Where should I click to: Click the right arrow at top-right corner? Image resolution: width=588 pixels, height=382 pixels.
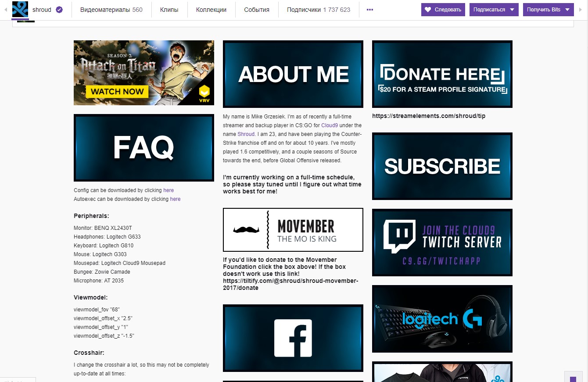point(581,10)
